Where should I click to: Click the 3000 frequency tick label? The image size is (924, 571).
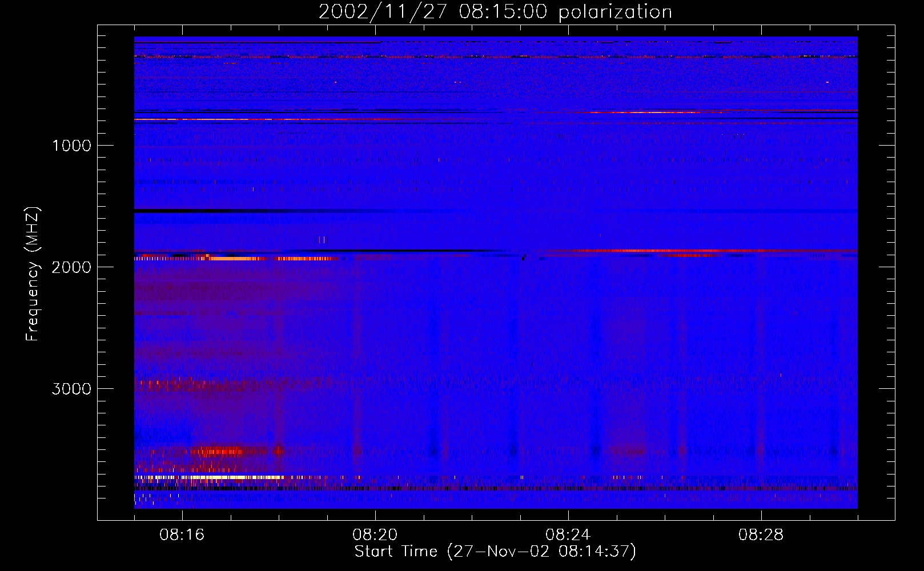71,389
